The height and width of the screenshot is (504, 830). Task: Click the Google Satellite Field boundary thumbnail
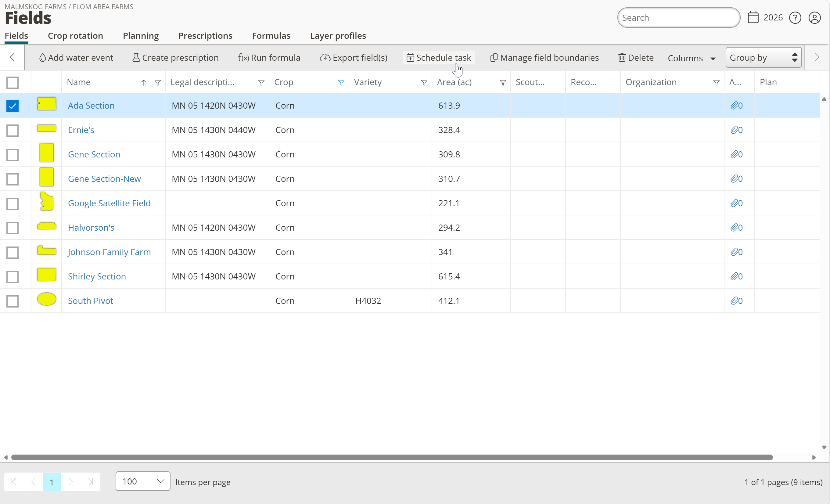pyautogui.click(x=46, y=202)
